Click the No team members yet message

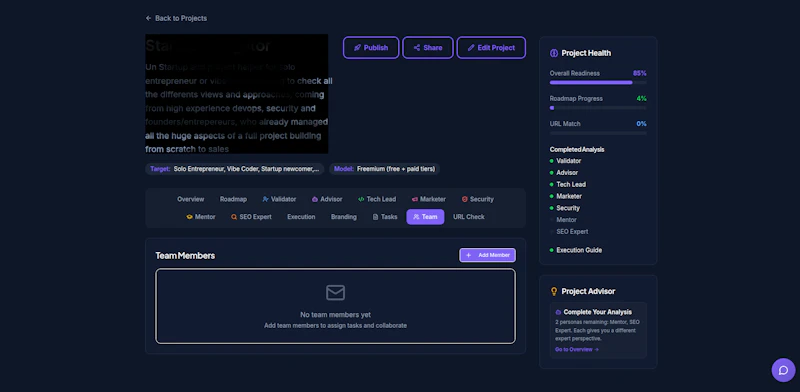tap(335, 315)
